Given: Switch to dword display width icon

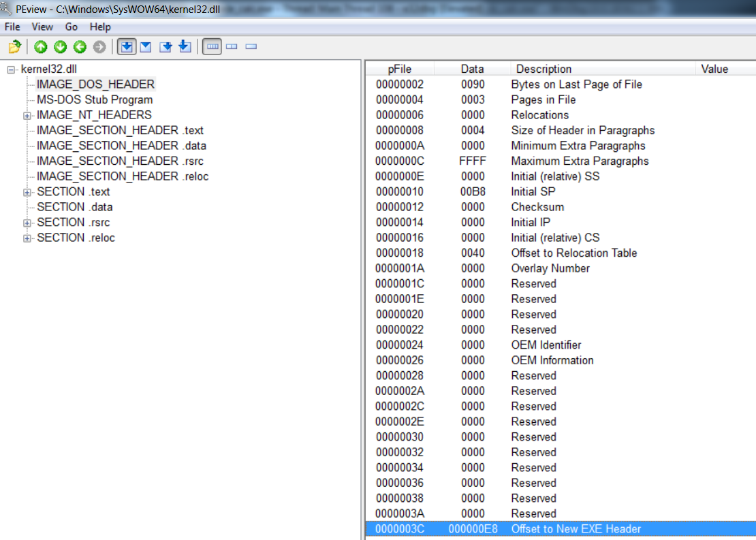Looking at the screenshot, I should coord(251,46).
